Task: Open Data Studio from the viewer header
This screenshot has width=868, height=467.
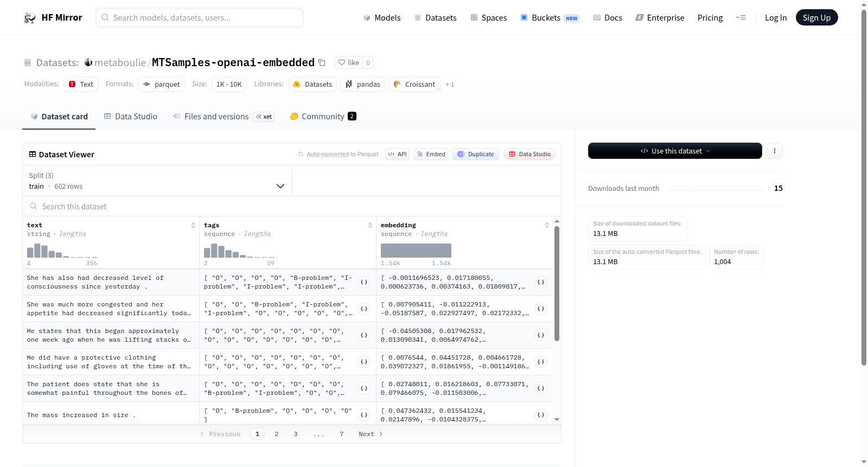Action: click(x=529, y=154)
